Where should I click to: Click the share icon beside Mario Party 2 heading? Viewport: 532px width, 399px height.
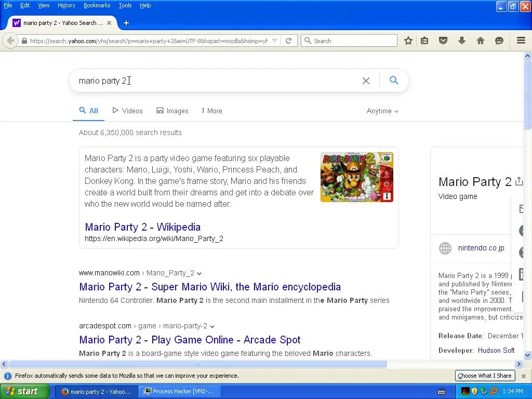click(519, 181)
